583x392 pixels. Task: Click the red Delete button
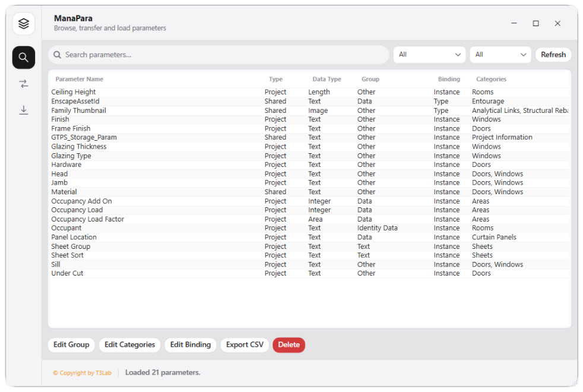289,344
